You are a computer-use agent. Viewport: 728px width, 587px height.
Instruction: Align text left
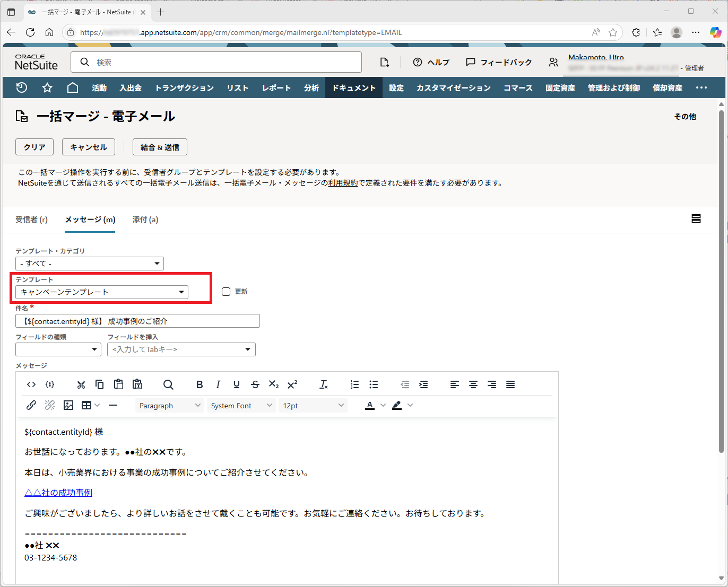455,384
